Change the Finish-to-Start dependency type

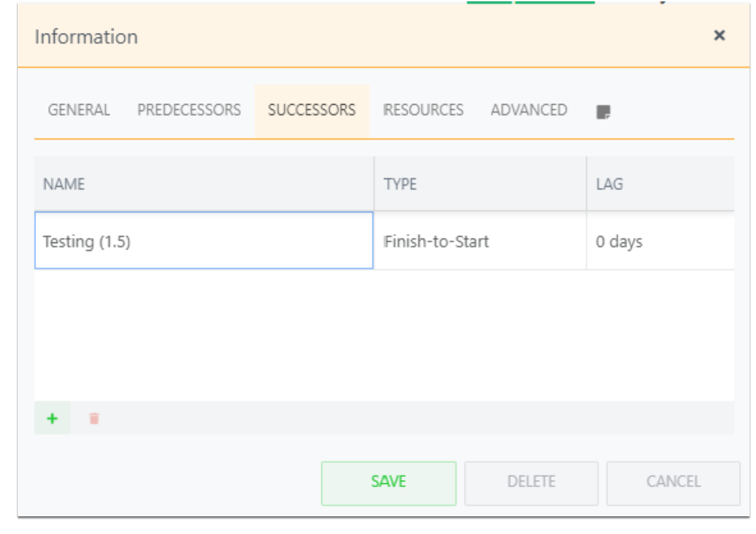click(x=480, y=240)
